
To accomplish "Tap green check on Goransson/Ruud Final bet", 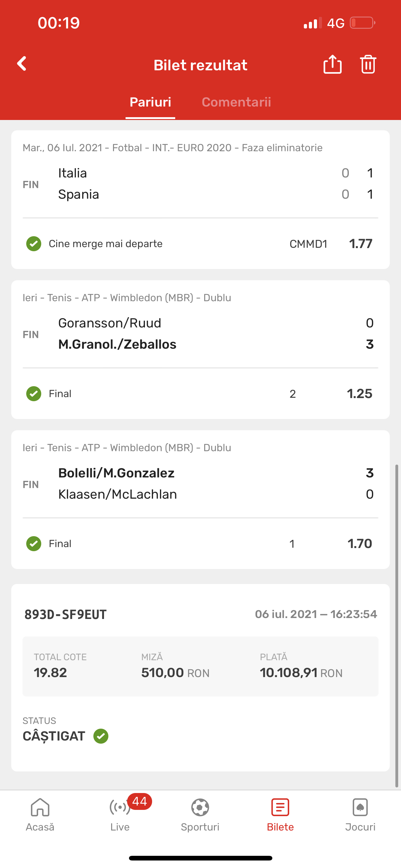I will pos(34,394).
